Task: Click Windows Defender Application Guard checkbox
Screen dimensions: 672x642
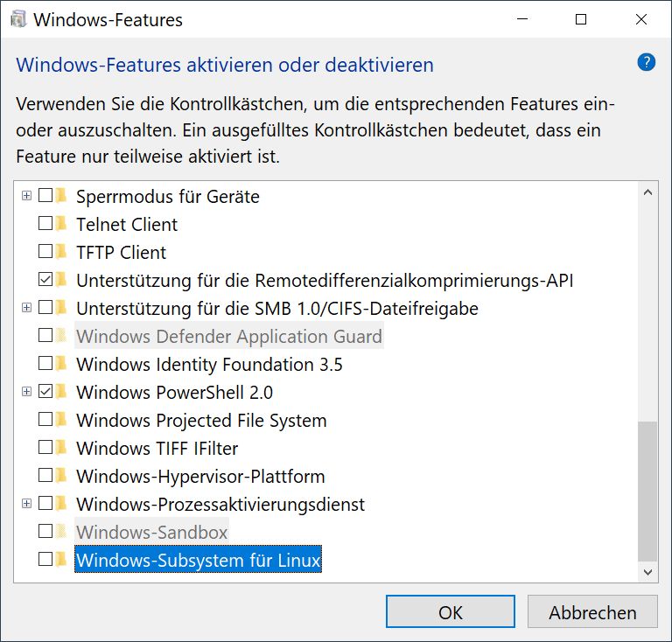Action: tap(45, 335)
